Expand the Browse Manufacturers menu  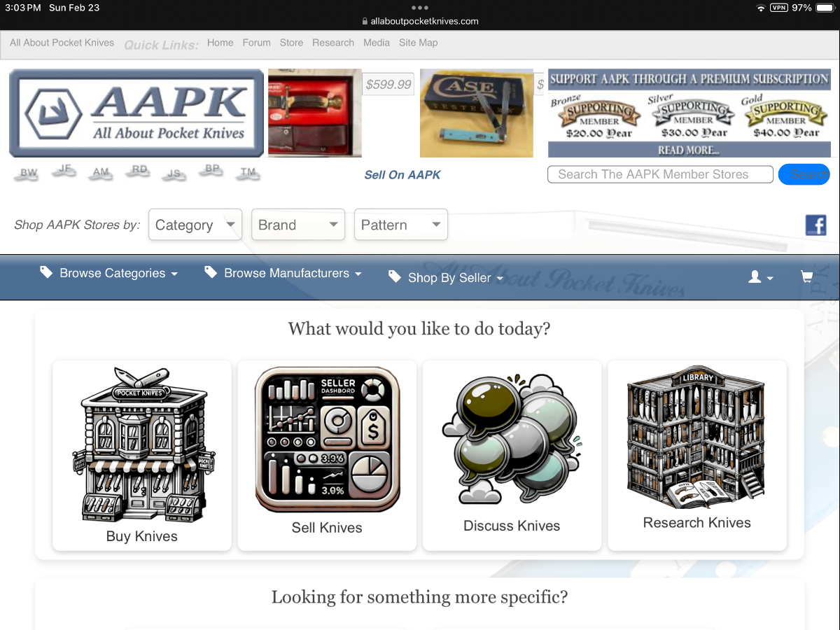pos(283,273)
